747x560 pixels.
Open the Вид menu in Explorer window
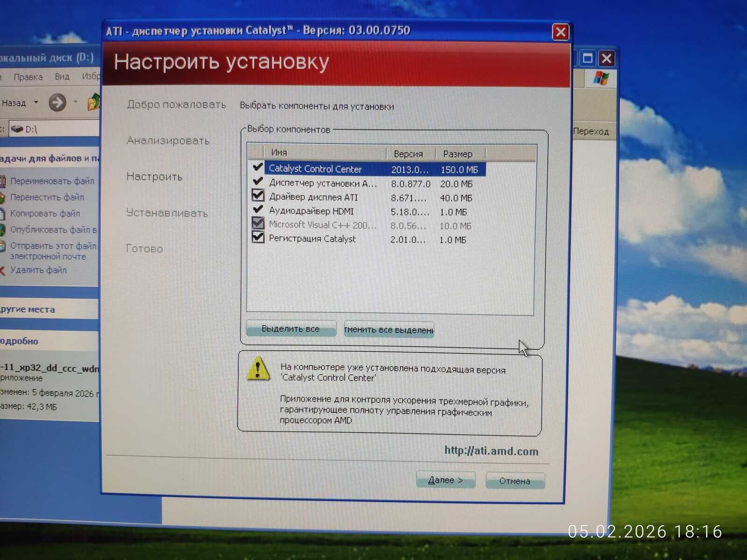click(62, 77)
